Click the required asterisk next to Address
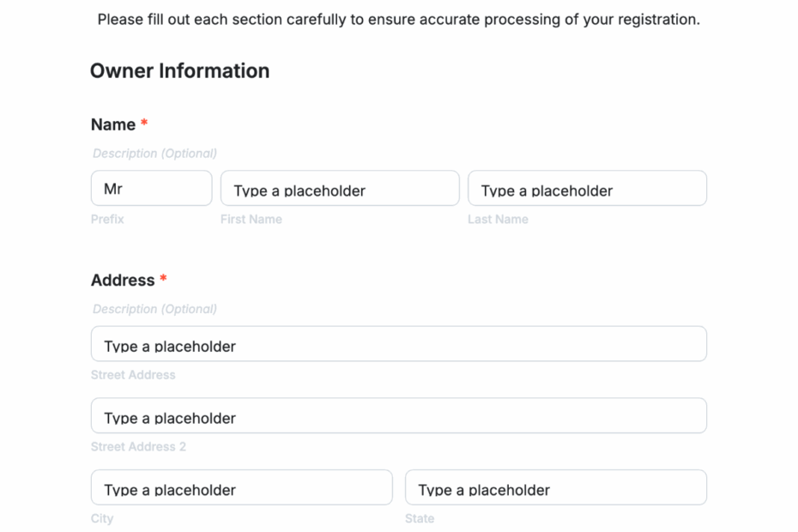This screenshot has width=798, height=532. click(x=163, y=279)
